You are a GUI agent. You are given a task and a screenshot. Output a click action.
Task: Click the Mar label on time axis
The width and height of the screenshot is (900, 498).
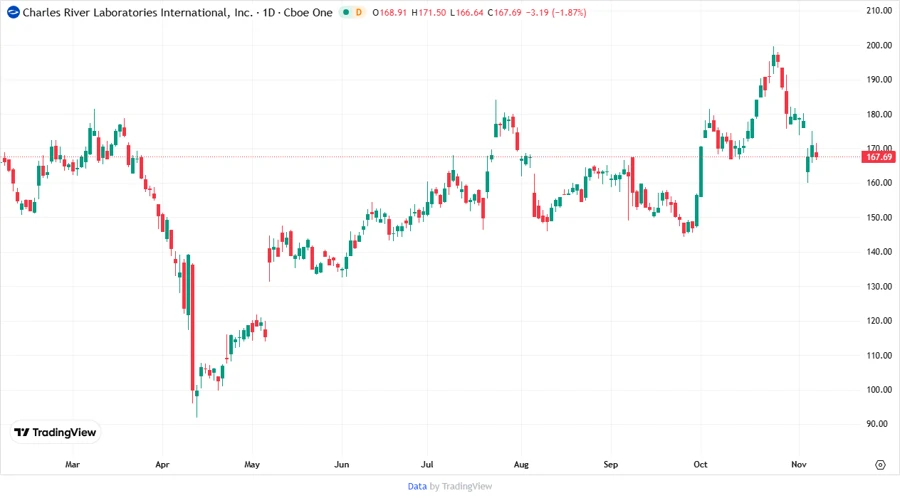tap(72, 464)
